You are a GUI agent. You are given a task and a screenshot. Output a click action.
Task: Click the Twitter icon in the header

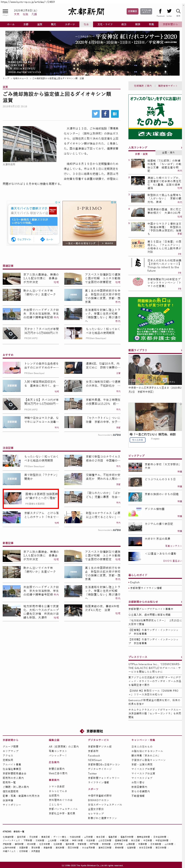click(x=169, y=11)
